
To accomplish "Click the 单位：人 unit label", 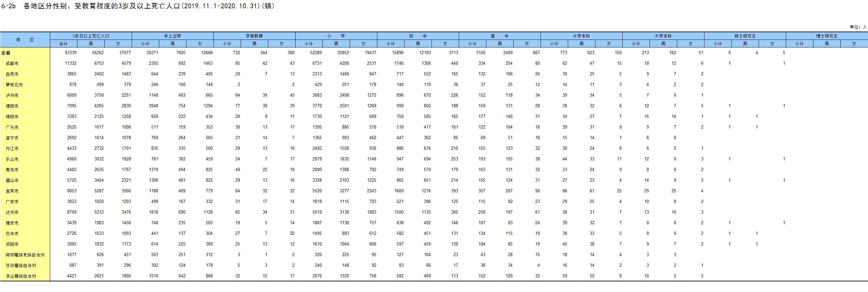I will pos(858,27).
